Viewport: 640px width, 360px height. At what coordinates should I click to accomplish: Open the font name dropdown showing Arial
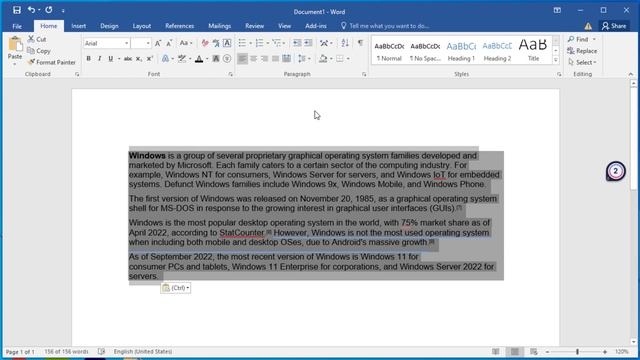point(127,43)
